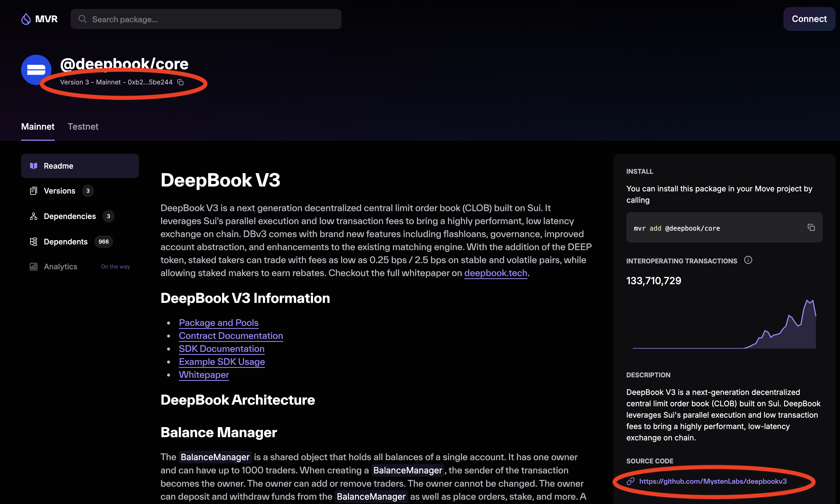Visit the MystenLabs deepbookv3 GitHub repository
Image resolution: width=840 pixels, height=504 pixels.
point(713,481)
